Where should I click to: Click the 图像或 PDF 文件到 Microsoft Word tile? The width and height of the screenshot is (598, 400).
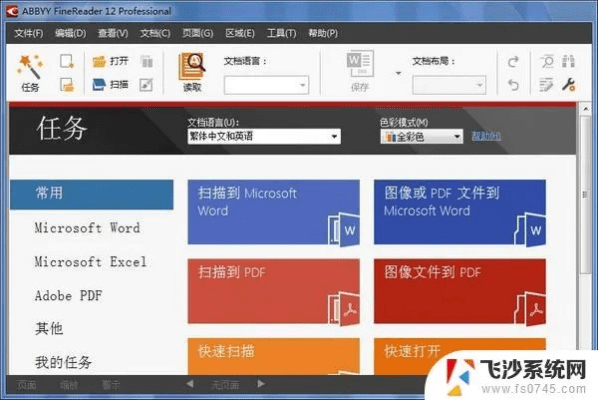point(460,212)
